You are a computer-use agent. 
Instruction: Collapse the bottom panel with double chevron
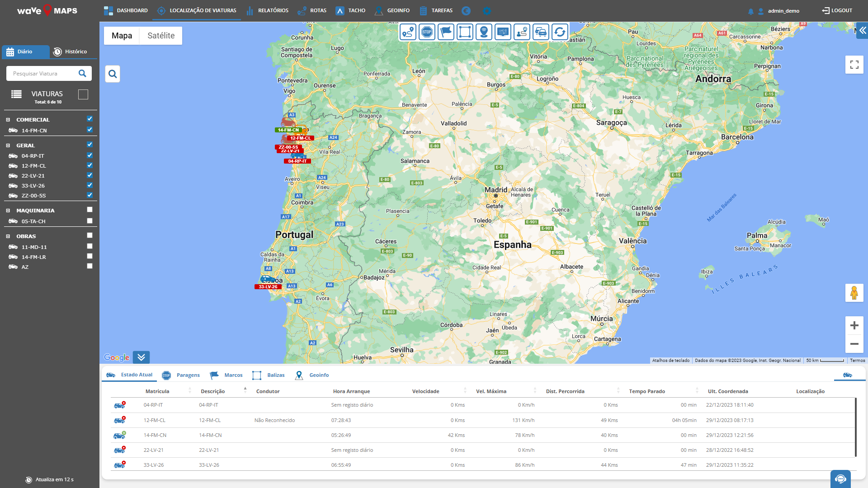coord(141,357)
